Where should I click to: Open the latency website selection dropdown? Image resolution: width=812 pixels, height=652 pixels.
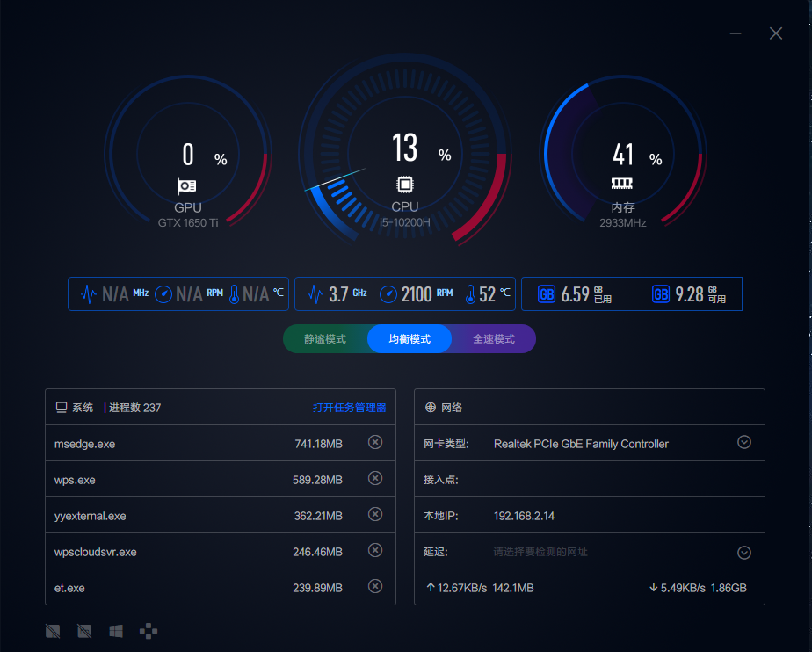(744, 553)
